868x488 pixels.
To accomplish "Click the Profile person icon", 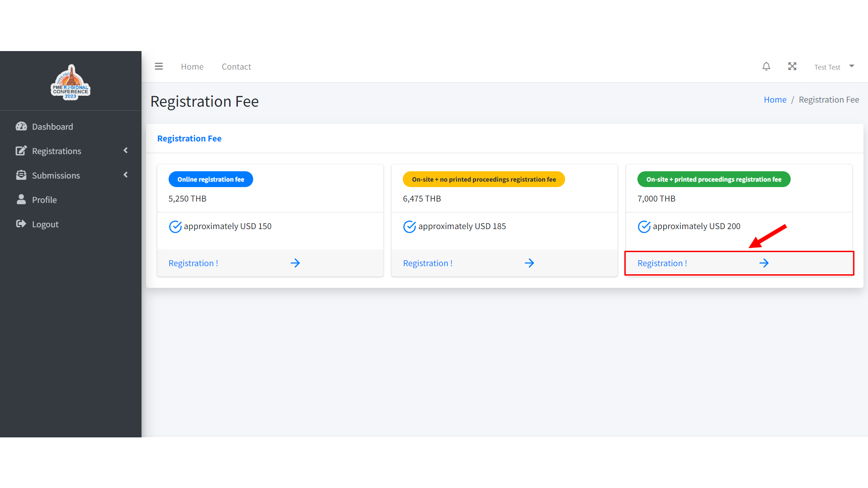I will click(21, 200).
